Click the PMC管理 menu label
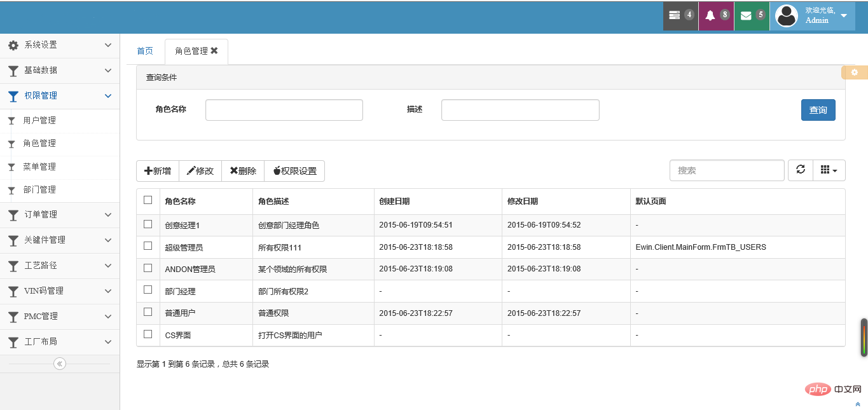868x410 pixels. [x=41, y=317]
